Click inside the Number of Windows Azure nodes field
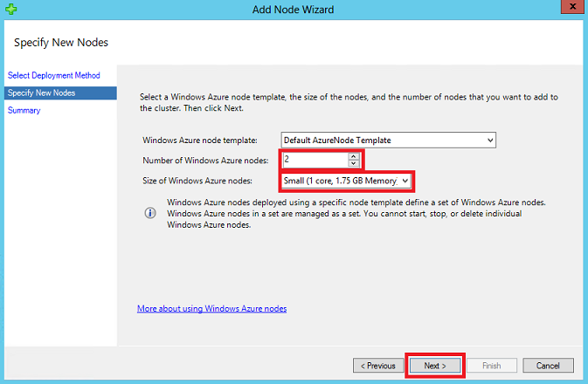Screen dimensions: 588x384 (315, 160)
